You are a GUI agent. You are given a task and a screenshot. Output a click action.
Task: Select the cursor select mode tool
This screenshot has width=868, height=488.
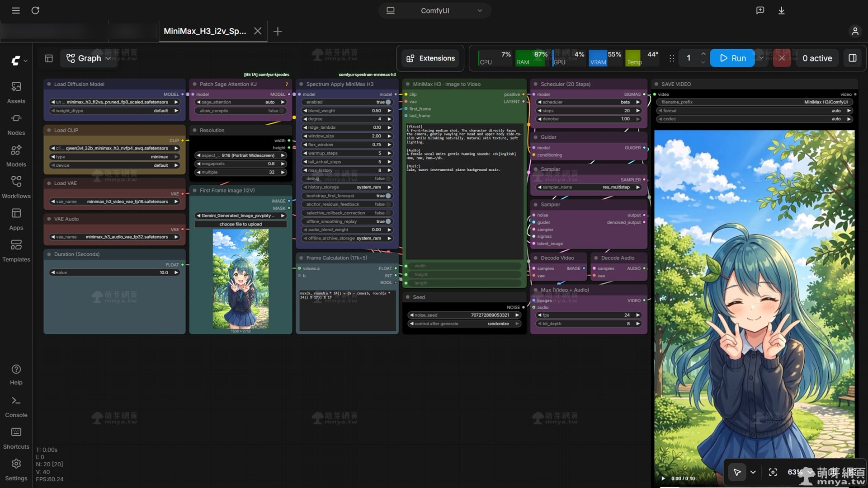coord(737,472)
